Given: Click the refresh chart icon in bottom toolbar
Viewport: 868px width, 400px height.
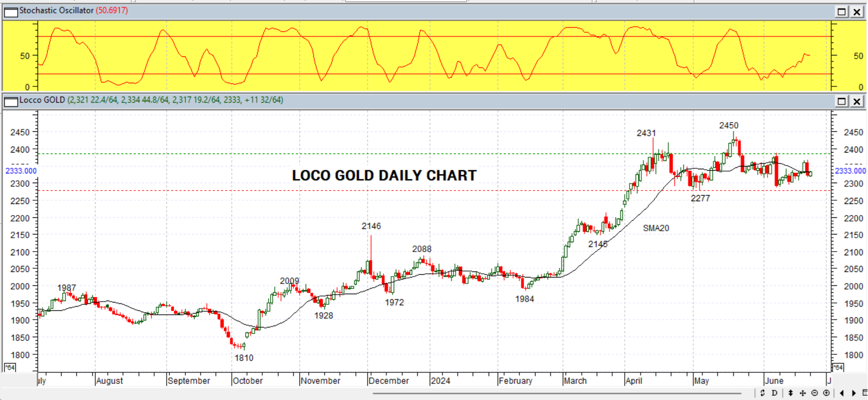Looking at the screenshot, I should tap(763, 393).
